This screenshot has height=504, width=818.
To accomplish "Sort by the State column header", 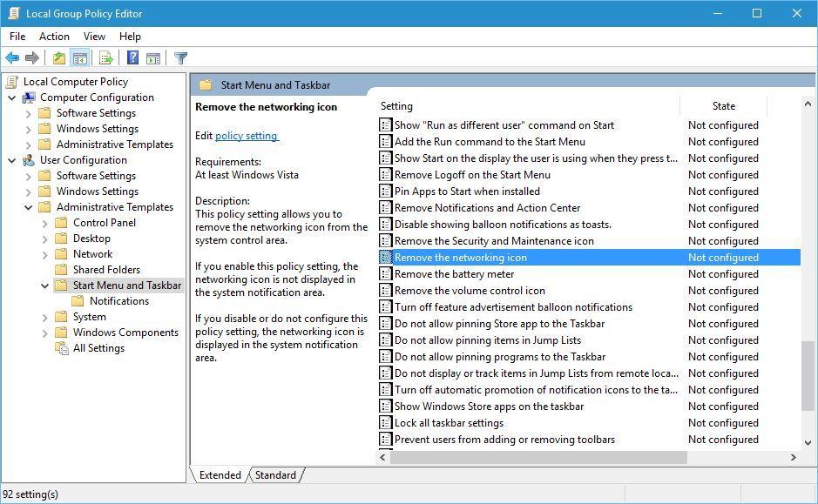I will 724,106.
